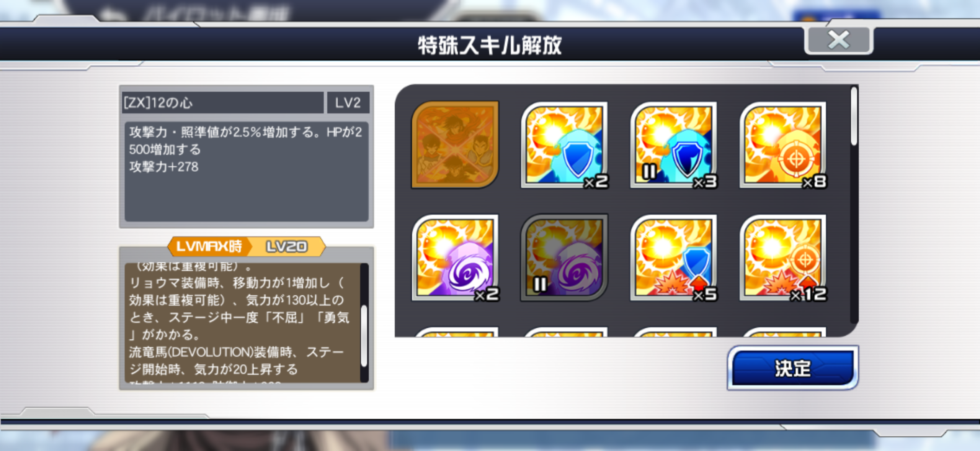Close the 特殊スキル解放 dialog
This screenshot has height=451, width=980.
click(839, 40)
